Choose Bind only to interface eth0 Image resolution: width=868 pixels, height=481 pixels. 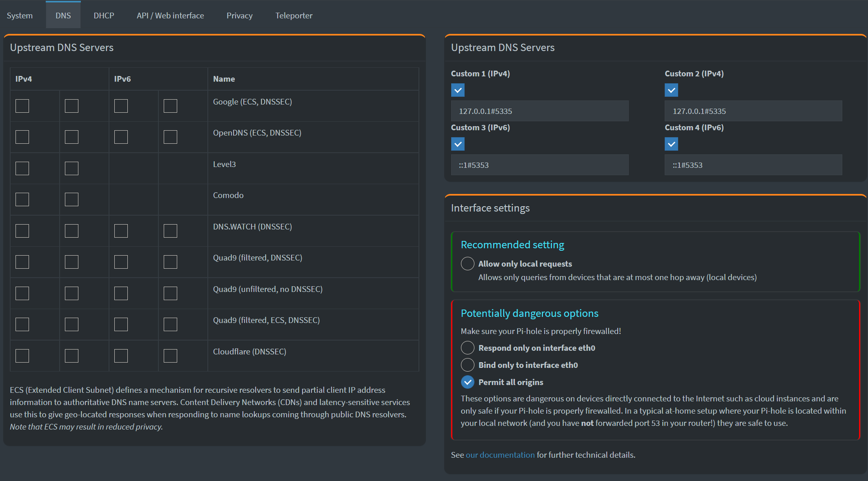tap(467, 365)
